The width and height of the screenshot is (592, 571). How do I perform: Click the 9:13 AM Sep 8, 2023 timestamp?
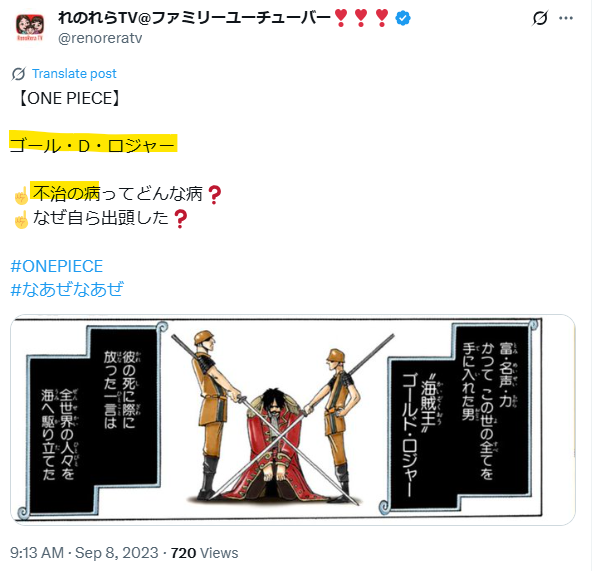point(84,553)
